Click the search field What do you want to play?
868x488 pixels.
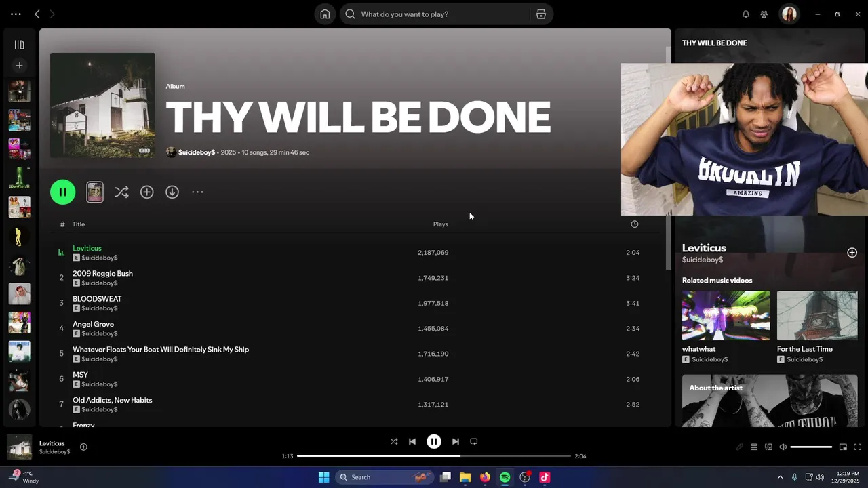click(x=434, y=14)
